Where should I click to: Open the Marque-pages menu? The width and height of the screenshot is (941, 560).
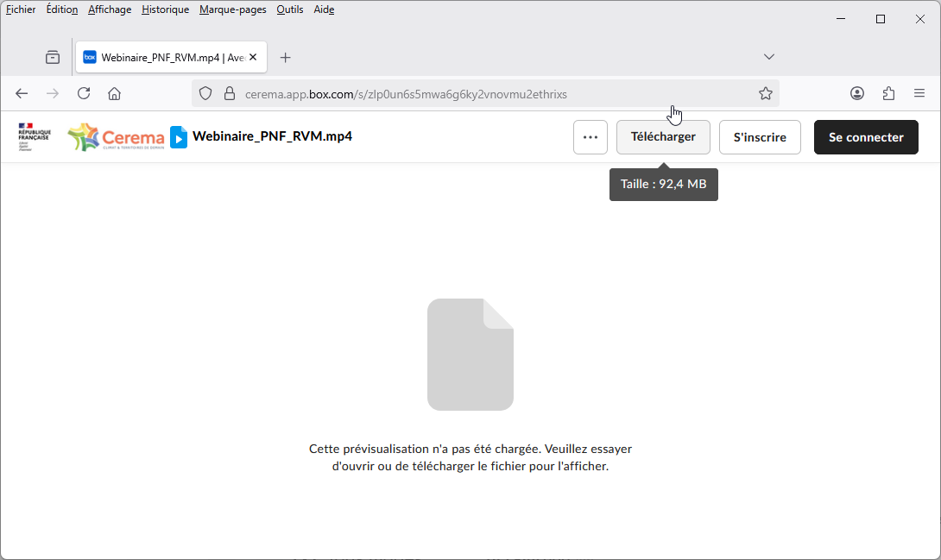pos(232,9)
